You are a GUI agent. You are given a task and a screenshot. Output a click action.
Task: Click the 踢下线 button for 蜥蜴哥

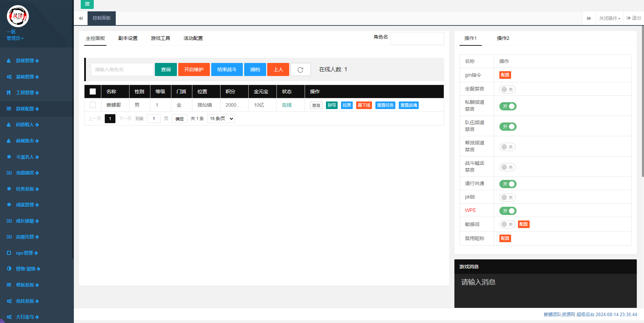click(364, 105)
